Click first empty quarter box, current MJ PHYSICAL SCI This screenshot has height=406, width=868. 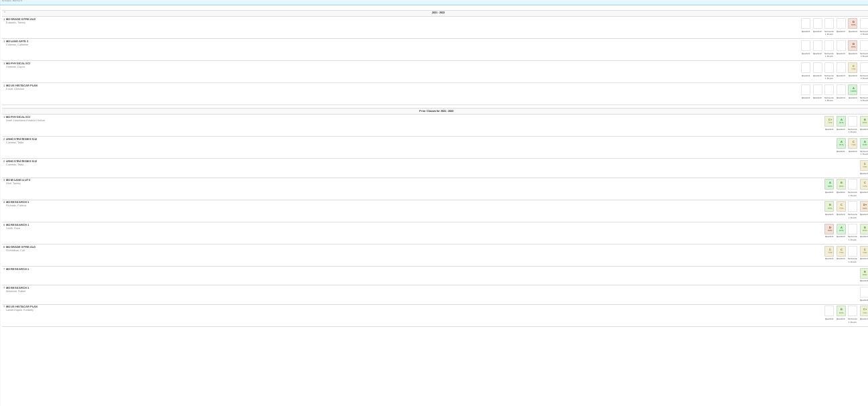click(806, 68)
